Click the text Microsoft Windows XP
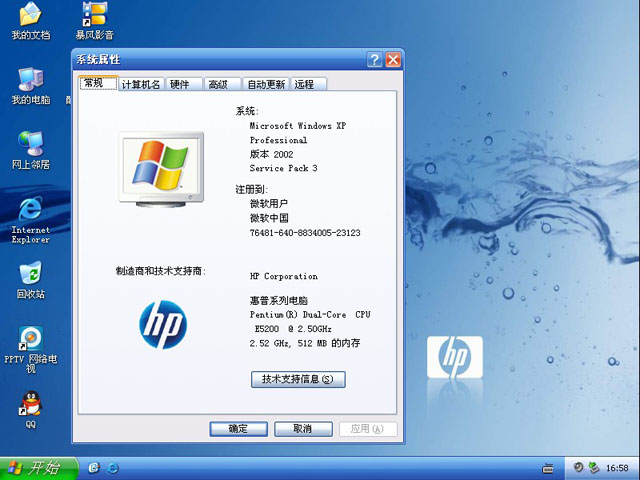640x480 pixels. point(298,126)
